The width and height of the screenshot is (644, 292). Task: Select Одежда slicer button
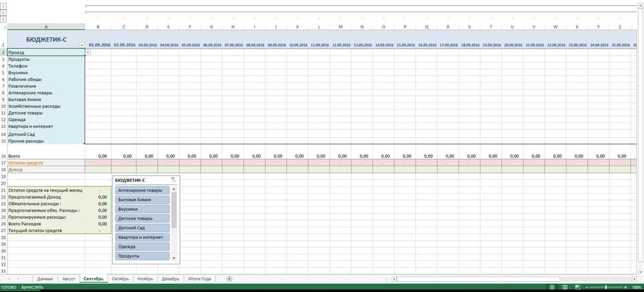click(142, 246)
